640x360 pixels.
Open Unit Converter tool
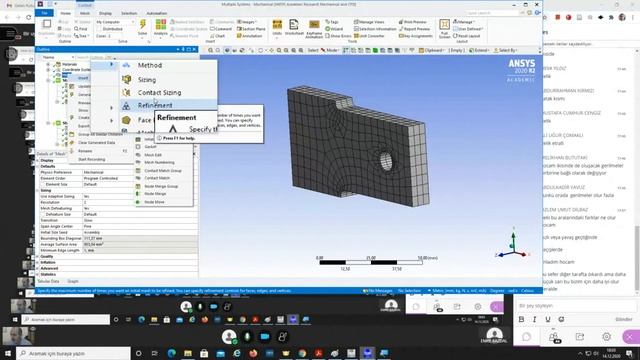point(369,36)
